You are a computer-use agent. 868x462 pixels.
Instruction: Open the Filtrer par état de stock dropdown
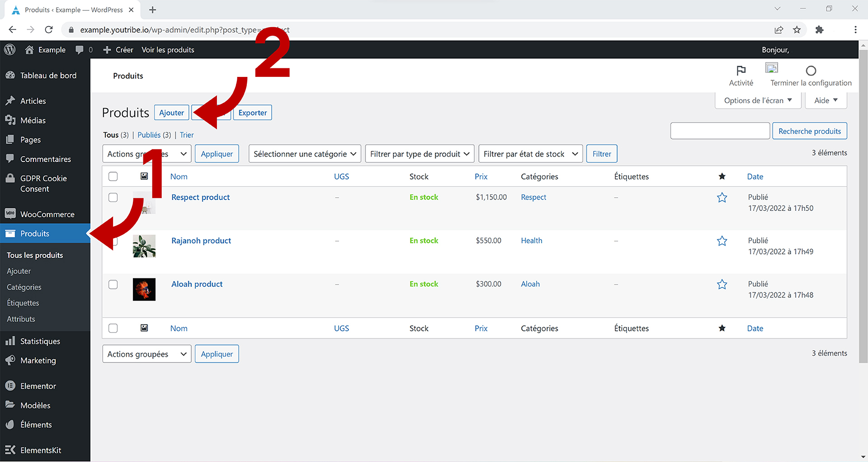530,154
